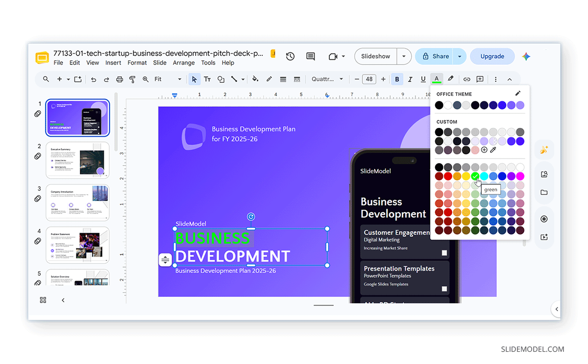Open Gemini sparkle icon
This screenshot has height=364, width=588.
coord(526,56)
